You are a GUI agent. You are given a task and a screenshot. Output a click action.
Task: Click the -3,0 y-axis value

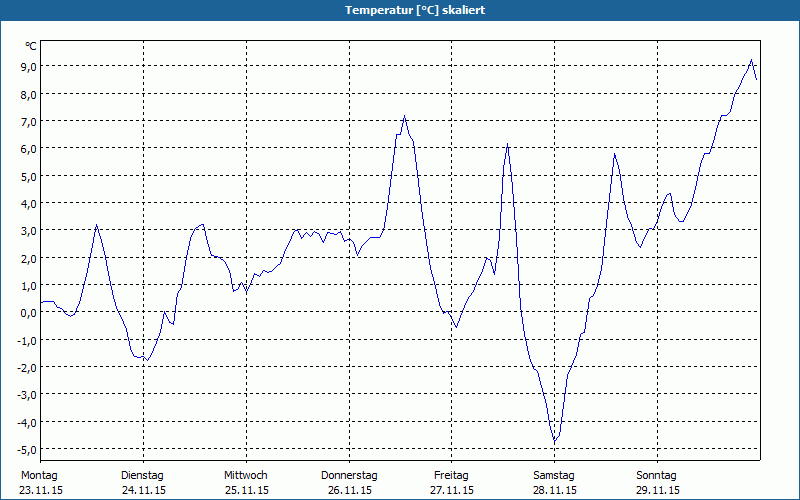coord(26,395)
